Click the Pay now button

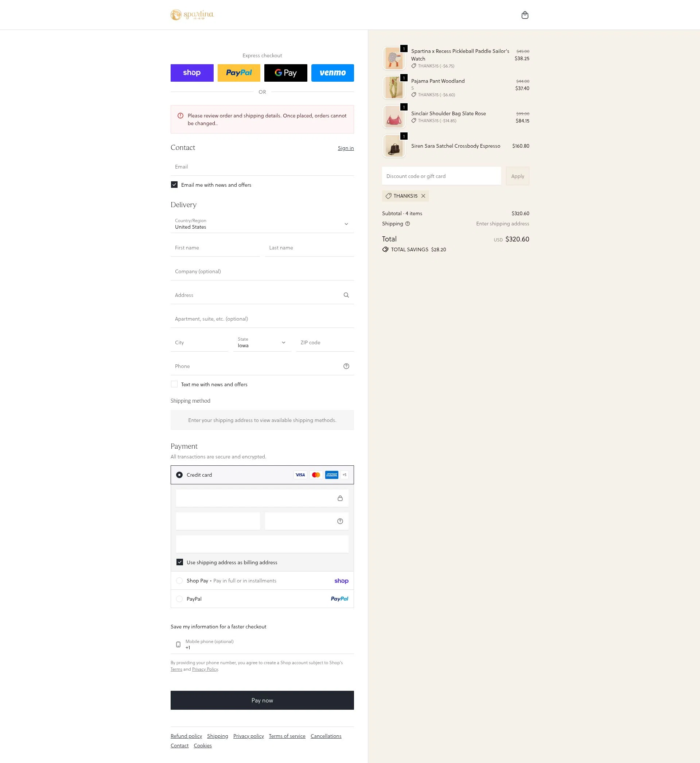point(262,700)
